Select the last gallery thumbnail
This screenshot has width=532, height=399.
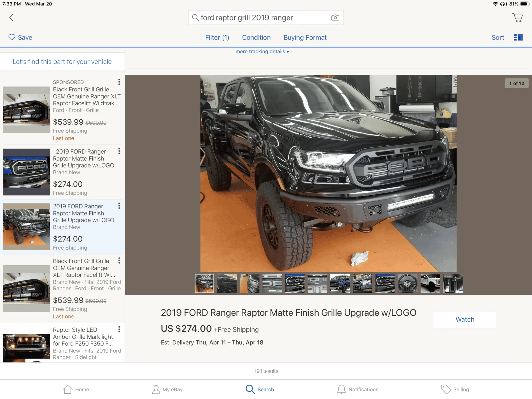coord(453,284)
